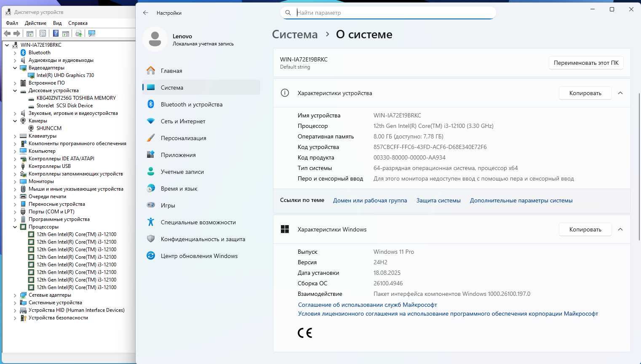Select Устройства безопасности tree item

(x=58, y=318)
